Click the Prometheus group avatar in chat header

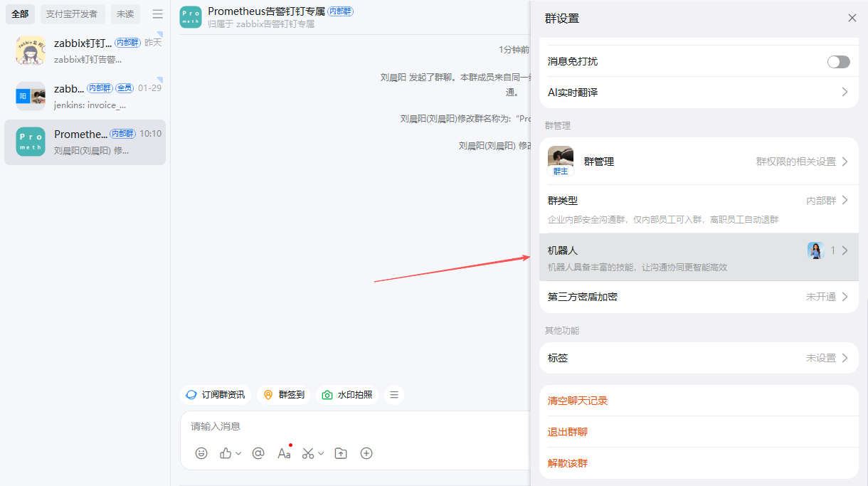click(x=191, y=17)
